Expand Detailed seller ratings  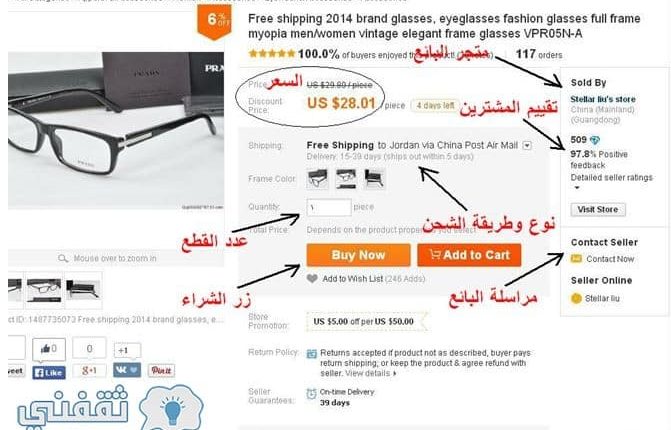click(x=576, y=187)
